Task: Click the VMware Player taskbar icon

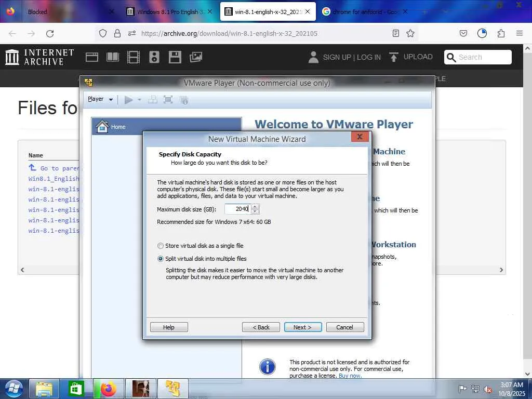Action: coord(172,389)
